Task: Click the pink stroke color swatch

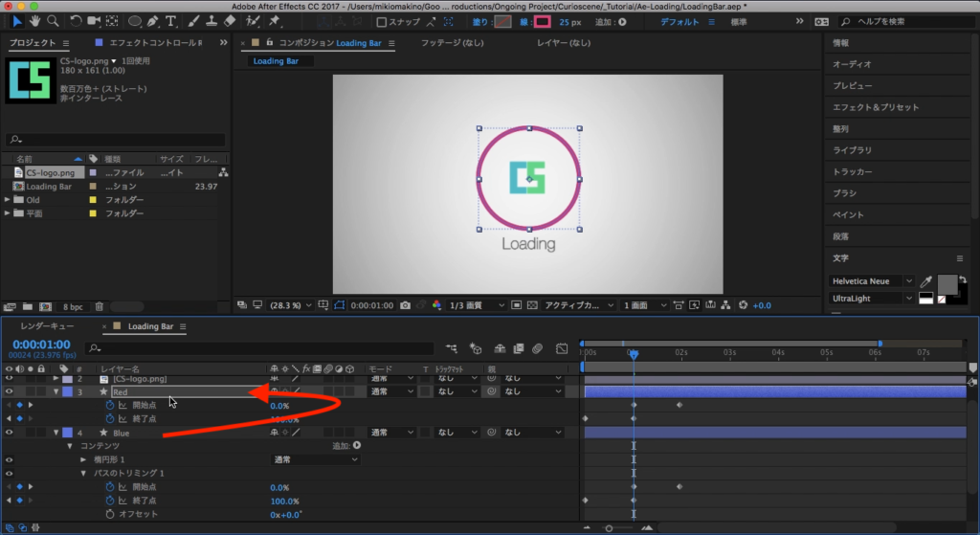Action: pos(543,21)
